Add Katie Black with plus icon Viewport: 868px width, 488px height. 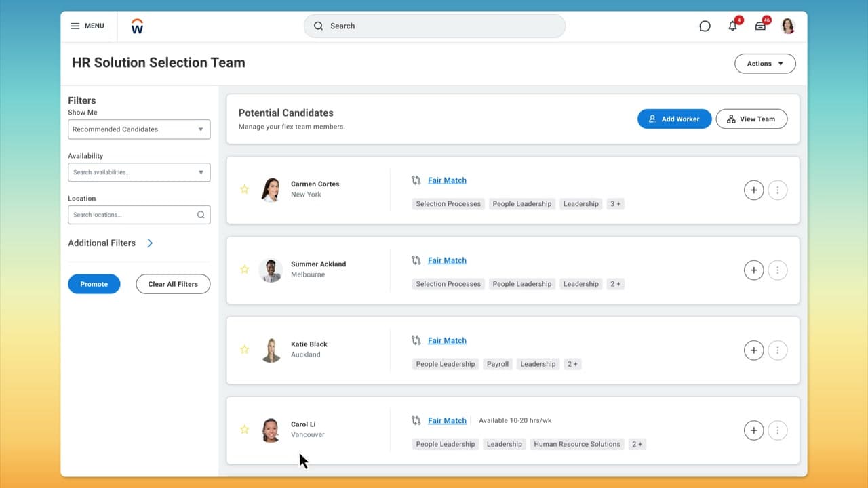point(753,350)
